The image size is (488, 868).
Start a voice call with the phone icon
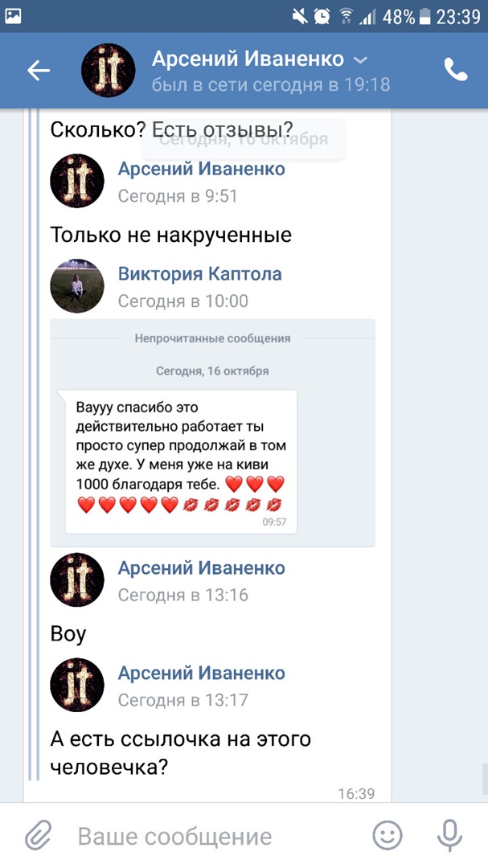tap(456, 71)
